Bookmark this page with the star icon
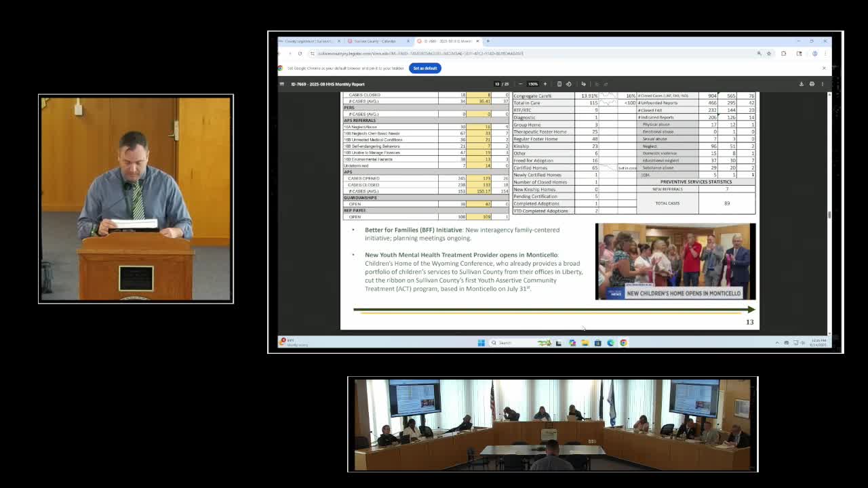Image resolution: width=868 pixels, height=488 pixels. pos(768,53)
